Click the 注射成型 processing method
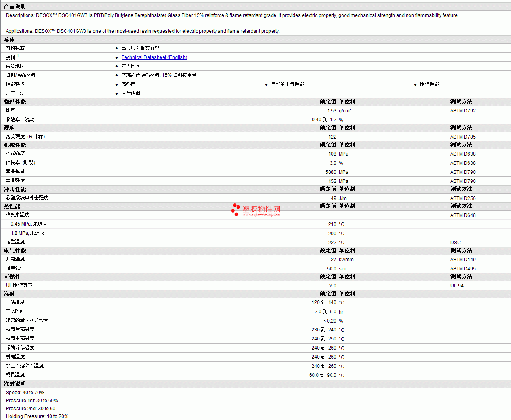The image size is (511, 420). [131, 93]
